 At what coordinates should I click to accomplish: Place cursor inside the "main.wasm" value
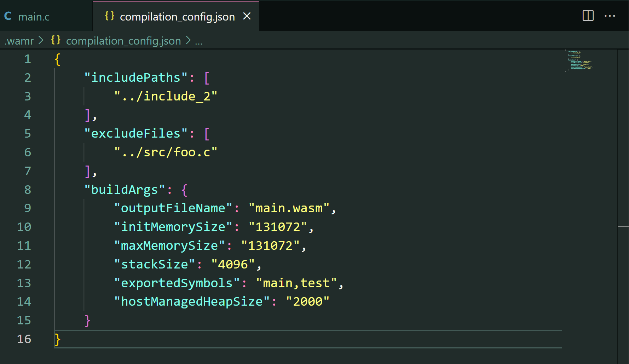[x=290, y=208]
